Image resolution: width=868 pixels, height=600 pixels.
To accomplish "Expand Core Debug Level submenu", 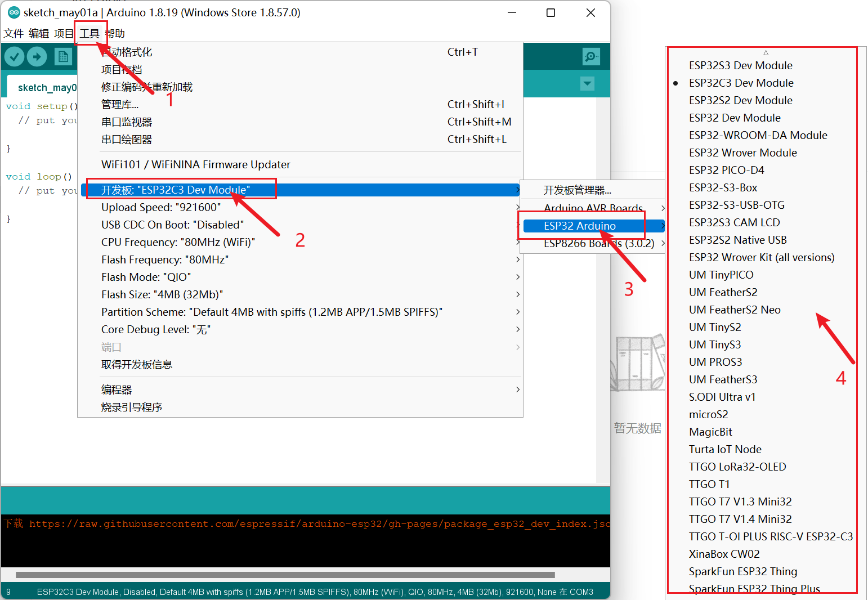I will pos(300,330).
